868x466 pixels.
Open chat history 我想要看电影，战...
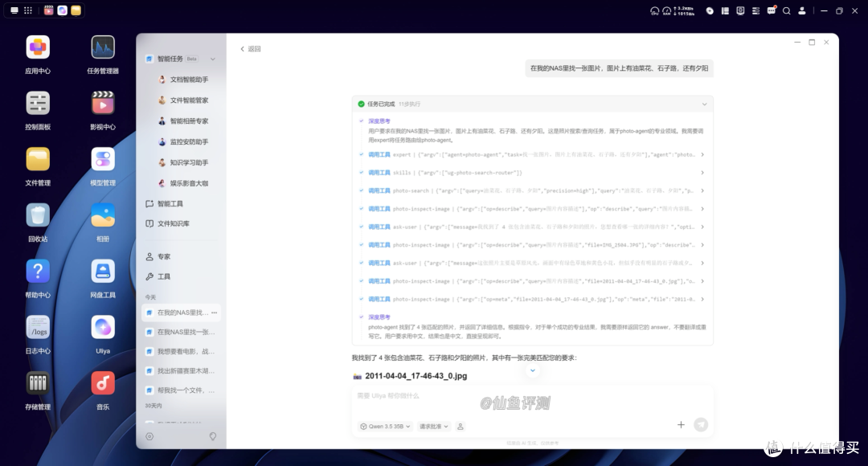point(181,351)
